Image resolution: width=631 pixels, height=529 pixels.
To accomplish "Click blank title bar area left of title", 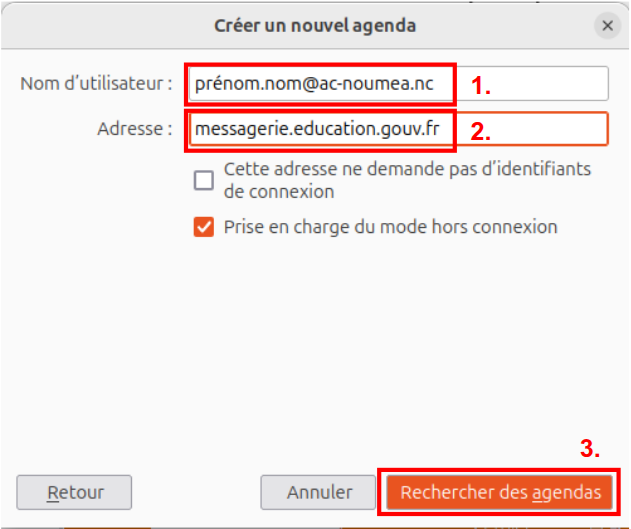I will (x=100, y=25).
